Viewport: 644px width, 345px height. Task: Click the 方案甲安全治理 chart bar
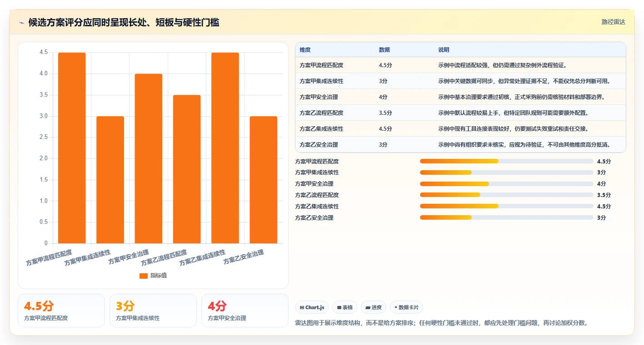pos(149,158)
